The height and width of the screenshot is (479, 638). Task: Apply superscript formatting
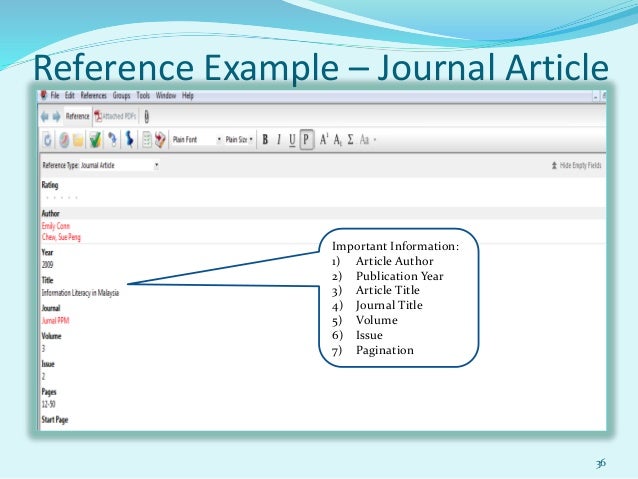coord(324,139)
